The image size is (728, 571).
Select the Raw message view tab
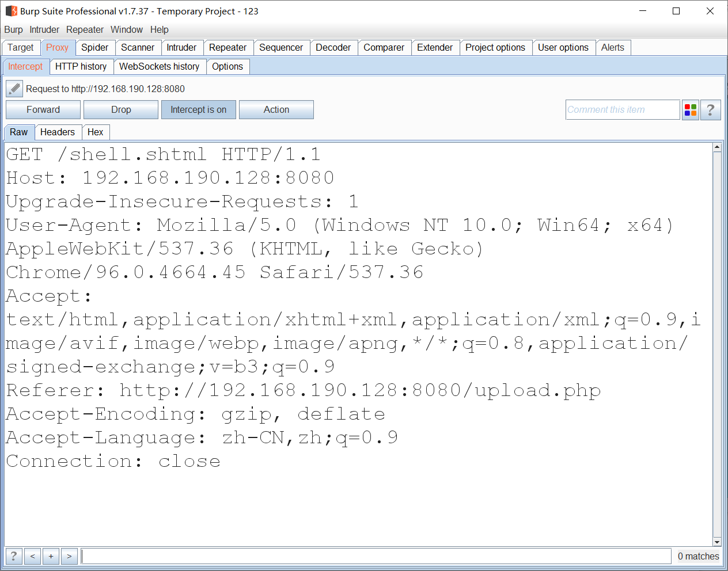(x=19, y=132)
